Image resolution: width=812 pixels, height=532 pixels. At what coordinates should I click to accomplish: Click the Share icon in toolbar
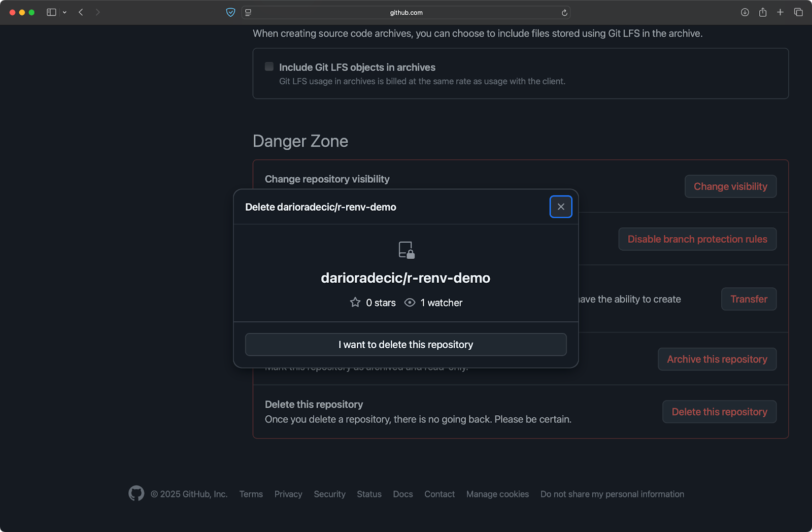[x=763, y=12]
